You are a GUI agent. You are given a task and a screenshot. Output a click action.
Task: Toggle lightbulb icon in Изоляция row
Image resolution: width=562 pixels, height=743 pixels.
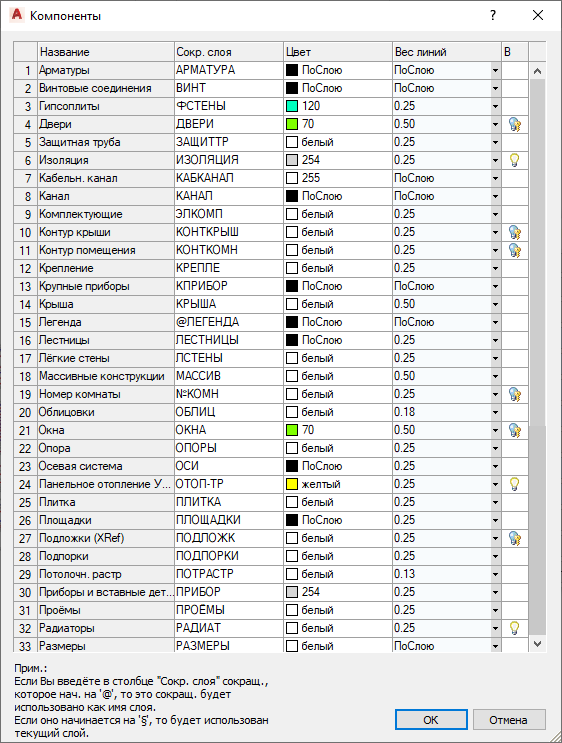click(515, 160)
